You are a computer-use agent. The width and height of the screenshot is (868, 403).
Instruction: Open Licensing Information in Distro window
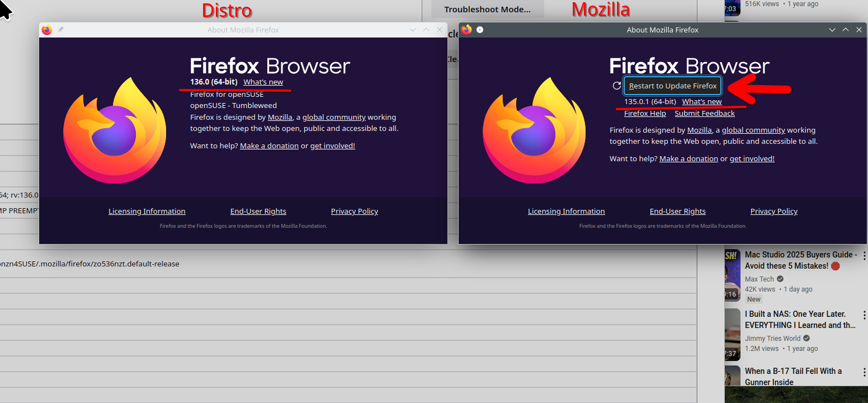pos(147,212)
